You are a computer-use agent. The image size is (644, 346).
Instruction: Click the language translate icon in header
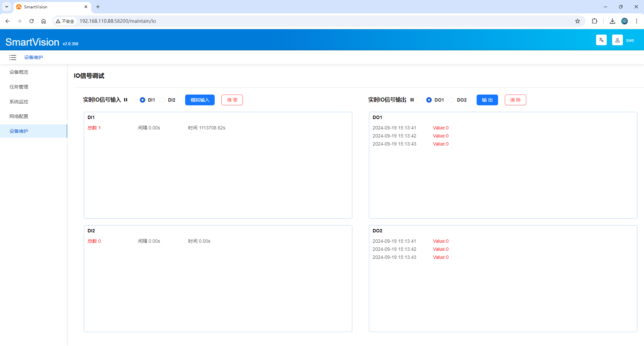pos(601,40)
